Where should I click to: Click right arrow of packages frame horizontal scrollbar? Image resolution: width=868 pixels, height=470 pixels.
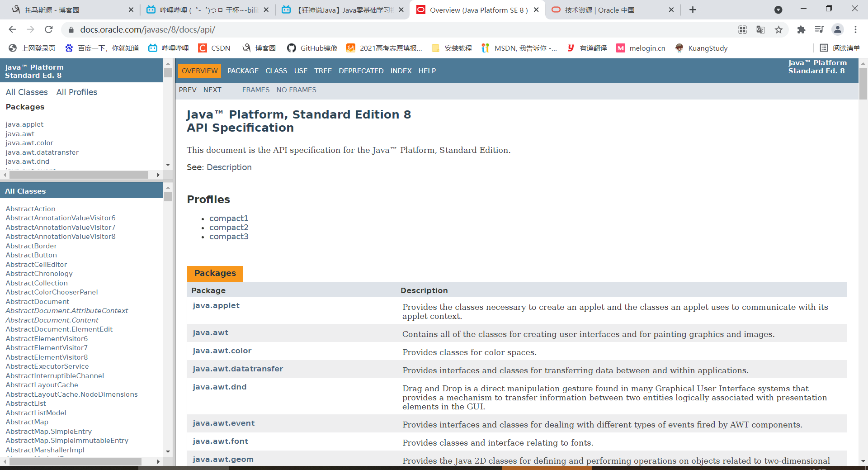[x=158, y=175]
